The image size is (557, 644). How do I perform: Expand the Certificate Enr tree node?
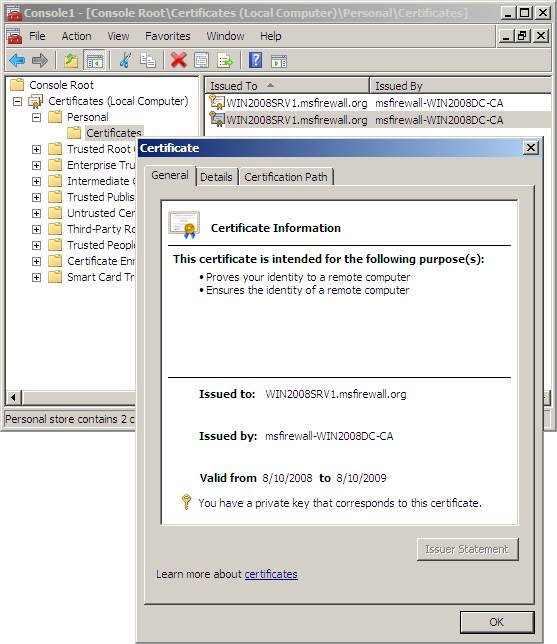37,262
